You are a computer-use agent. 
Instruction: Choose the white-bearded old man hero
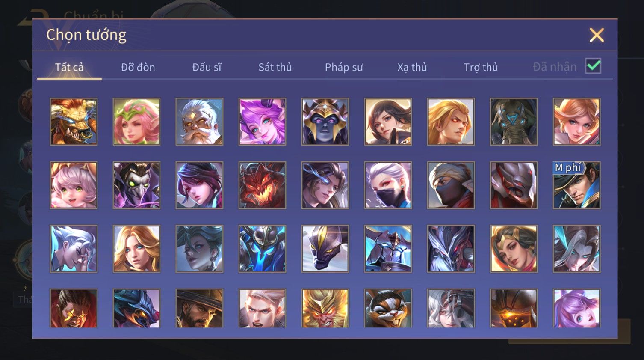(199, 122)
